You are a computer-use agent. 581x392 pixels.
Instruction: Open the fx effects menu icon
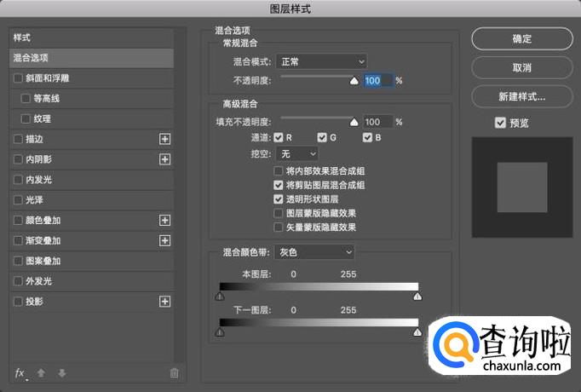(x=20, y=373)
